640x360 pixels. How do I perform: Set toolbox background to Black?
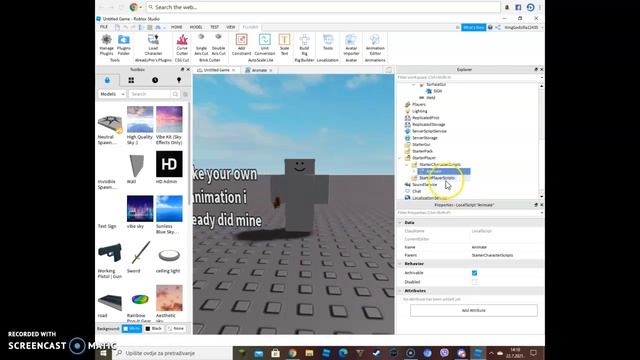click(153, 329)
